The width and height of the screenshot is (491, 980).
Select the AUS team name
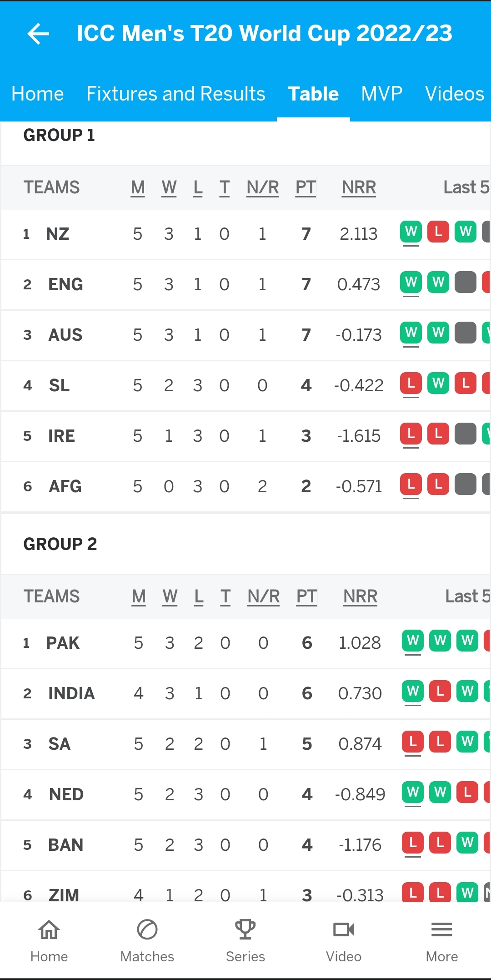click(65, 335)
